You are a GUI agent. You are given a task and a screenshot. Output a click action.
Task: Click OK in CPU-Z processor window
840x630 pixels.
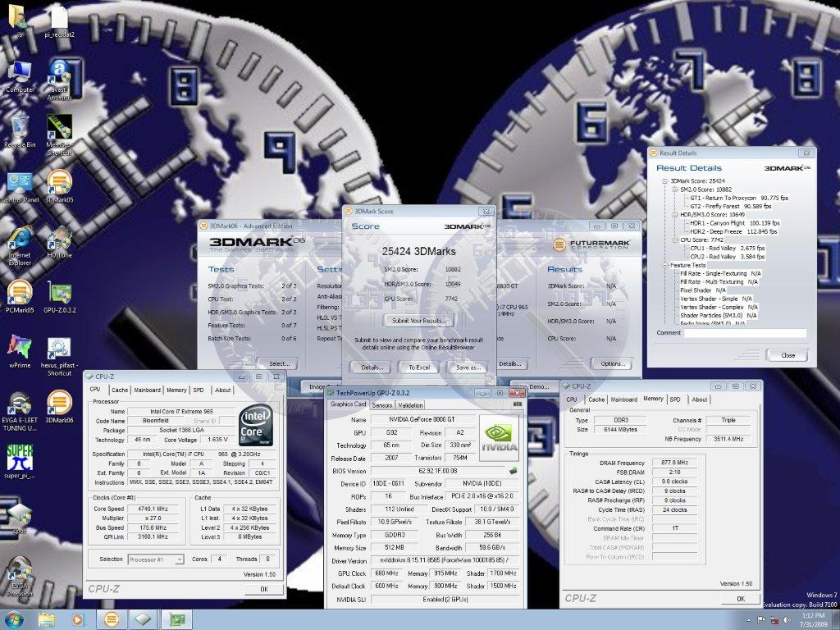[x=263, y=589]
